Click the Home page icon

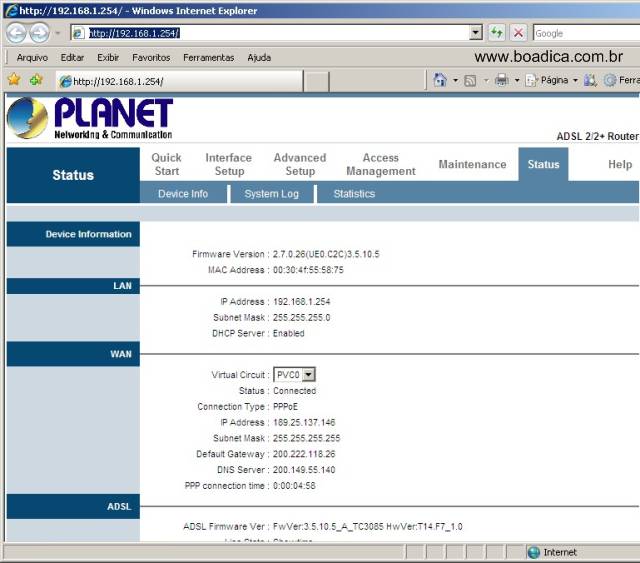pyautogui.click(x=440, y=80)
